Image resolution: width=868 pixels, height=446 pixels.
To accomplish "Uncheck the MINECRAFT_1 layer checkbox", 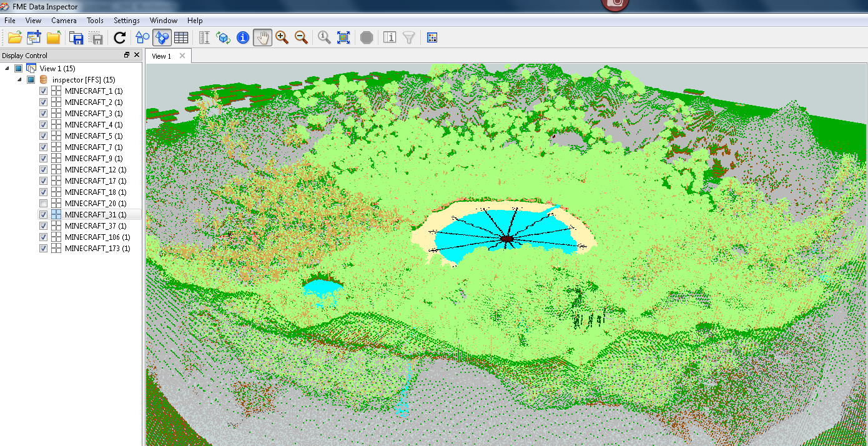I will 43,91.
